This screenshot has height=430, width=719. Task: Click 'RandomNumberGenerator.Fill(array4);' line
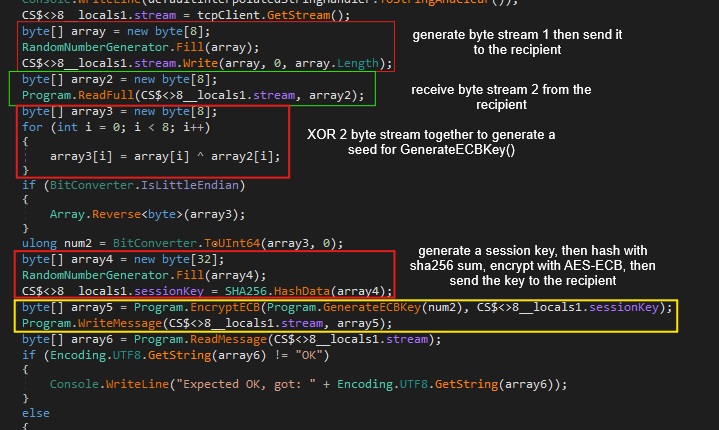pos(144,275)
